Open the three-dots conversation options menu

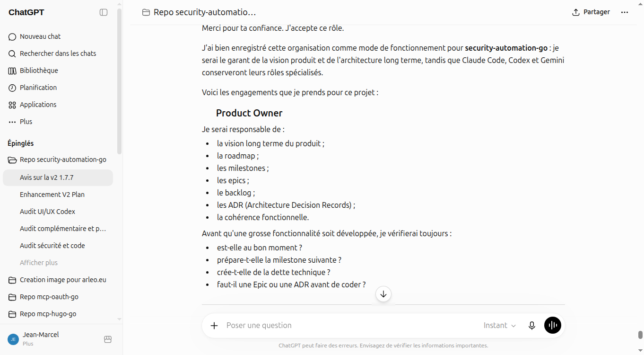(625, 12)
